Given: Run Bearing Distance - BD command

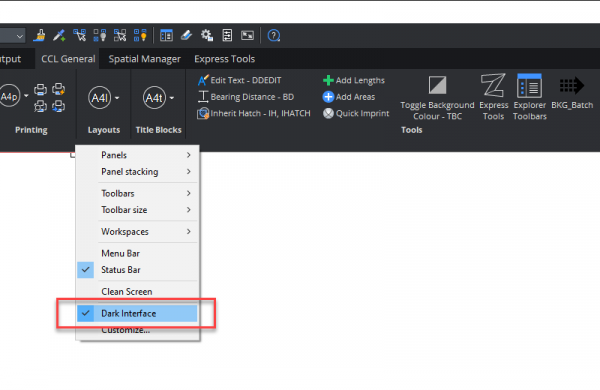Looking at the screenshot, I should pos(246,97).
